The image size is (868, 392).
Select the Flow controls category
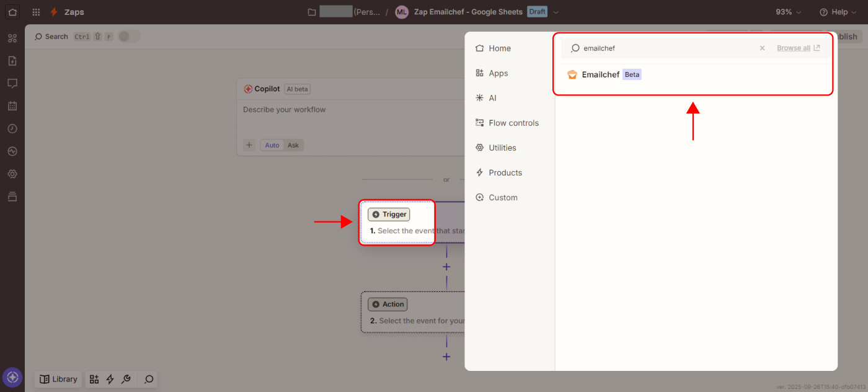point(513,123)
